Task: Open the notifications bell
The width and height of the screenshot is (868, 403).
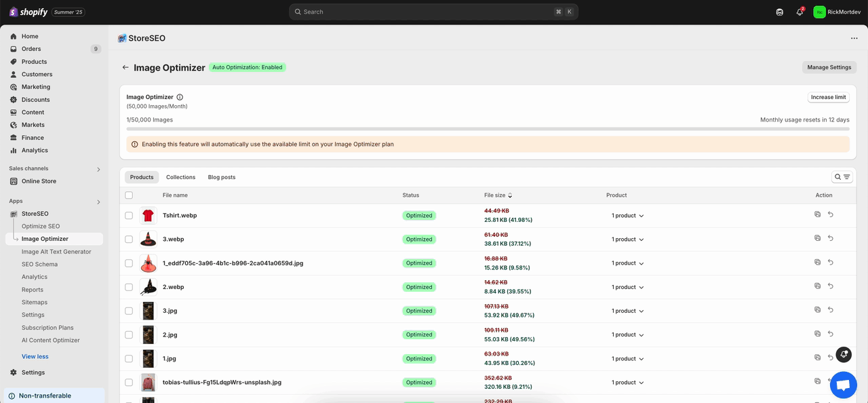Action: [x=800, y=12]
